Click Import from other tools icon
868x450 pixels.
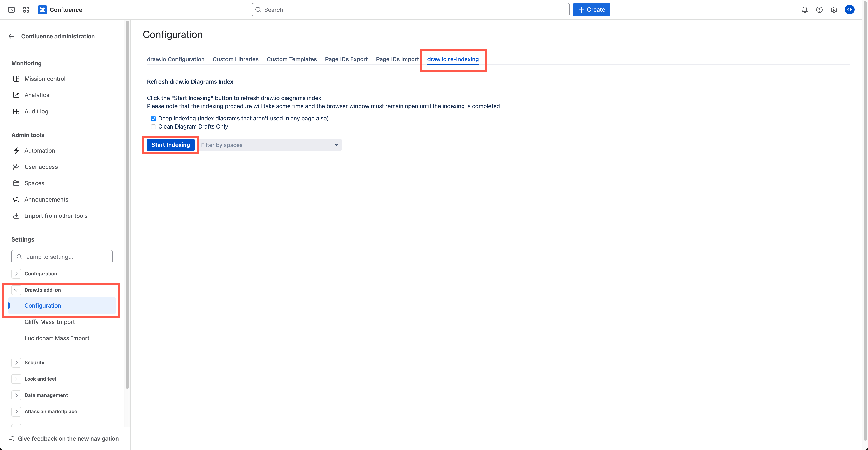[x=17, y=216]
